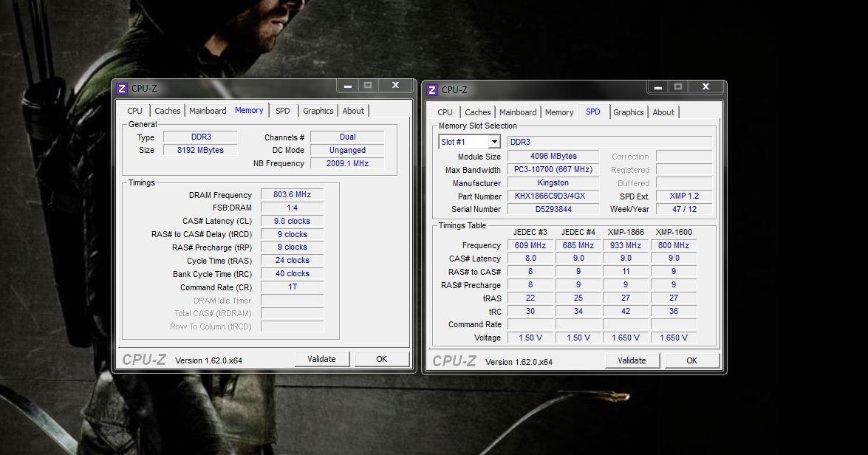Switch to the Memory tab in the right CPU-Z window
Viewport: 868px width, 455px height.
[x=559, y=112]
